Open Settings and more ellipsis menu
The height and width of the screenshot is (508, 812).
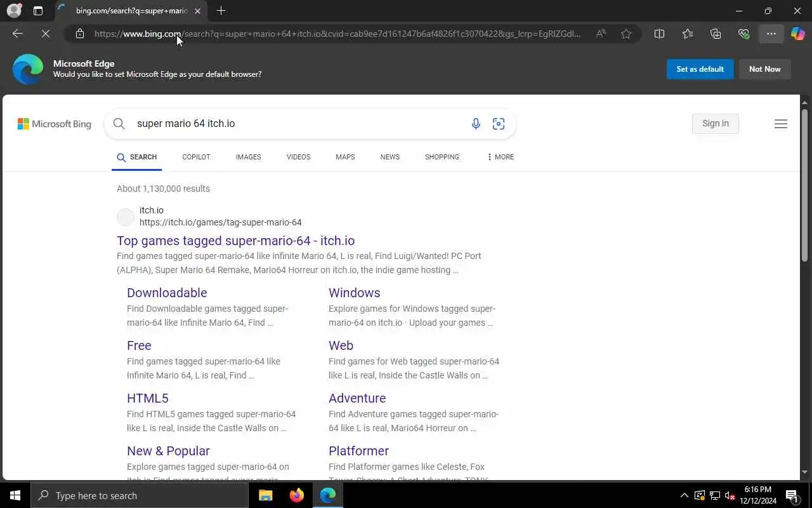pyautogui.click(x=771, y=34)
